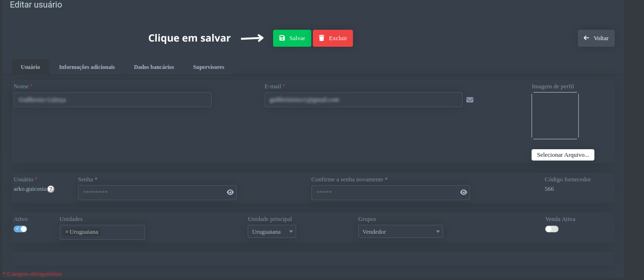Click the Salvar button
The image size is (644, 280).
point(292,38)
